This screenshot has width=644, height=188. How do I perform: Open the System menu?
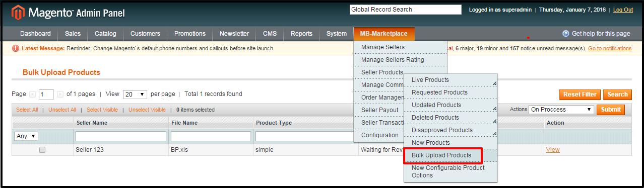pyautogui.click(x=337, y=34)
